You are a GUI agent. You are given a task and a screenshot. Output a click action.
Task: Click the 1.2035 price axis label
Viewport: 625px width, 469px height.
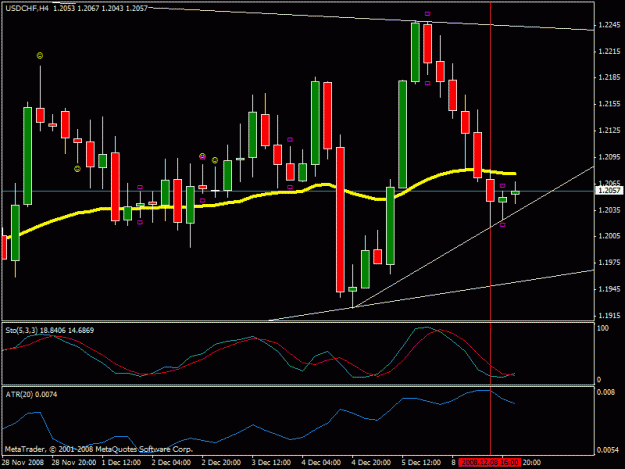coord(609,210)
